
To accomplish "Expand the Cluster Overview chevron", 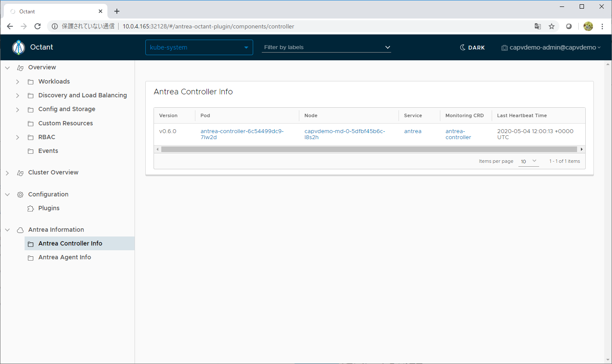I will tap(7, 173).
